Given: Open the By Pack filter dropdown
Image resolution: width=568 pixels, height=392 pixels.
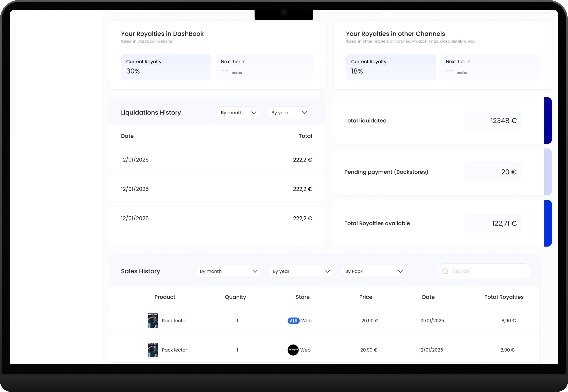Looking at the screenshot, I should coord(373,271).
